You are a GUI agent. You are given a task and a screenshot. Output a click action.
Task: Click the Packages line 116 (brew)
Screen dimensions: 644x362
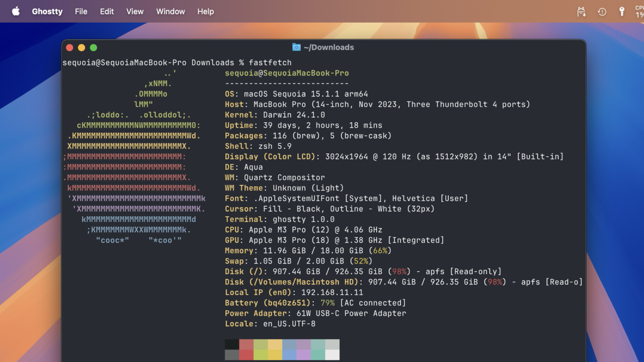[x=308, y=136]
